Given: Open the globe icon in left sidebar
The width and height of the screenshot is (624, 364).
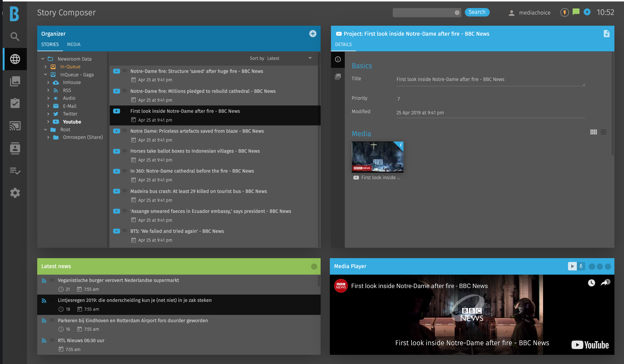Looking at the screenshot, I should pos(15,59).
